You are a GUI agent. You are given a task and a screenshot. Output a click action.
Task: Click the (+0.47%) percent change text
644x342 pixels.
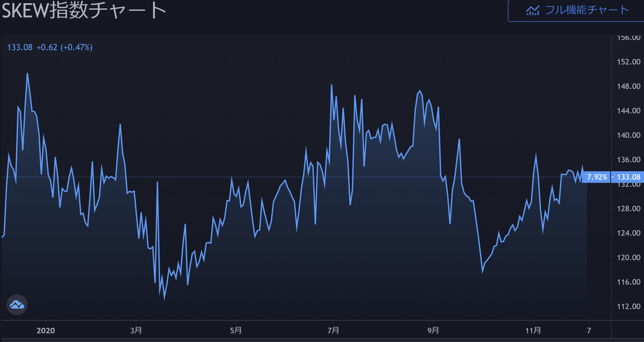pyautogui.click(x=76, y=47)
